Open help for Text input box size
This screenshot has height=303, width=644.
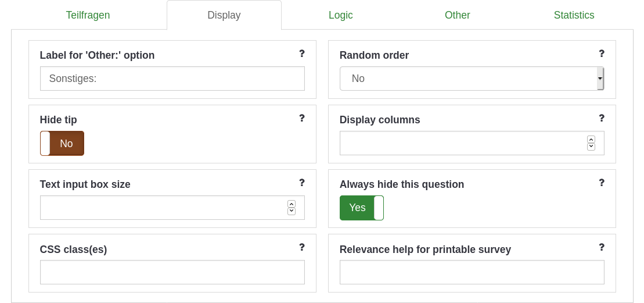(x=302, y=183)
